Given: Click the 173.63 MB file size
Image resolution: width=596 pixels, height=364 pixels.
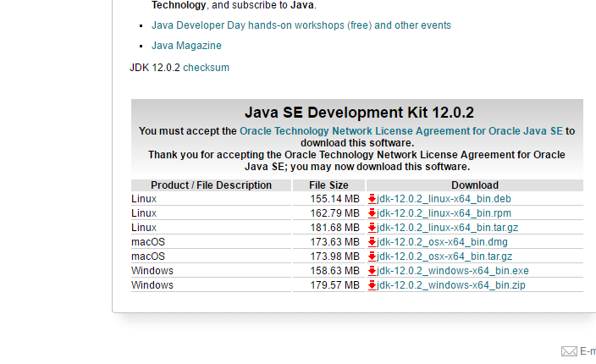Looking at the screenshot, I should pos(334,242).
